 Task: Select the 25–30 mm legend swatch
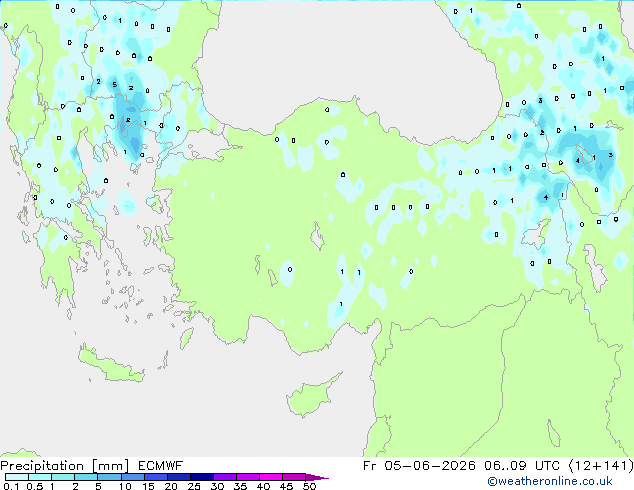[201, 477]
